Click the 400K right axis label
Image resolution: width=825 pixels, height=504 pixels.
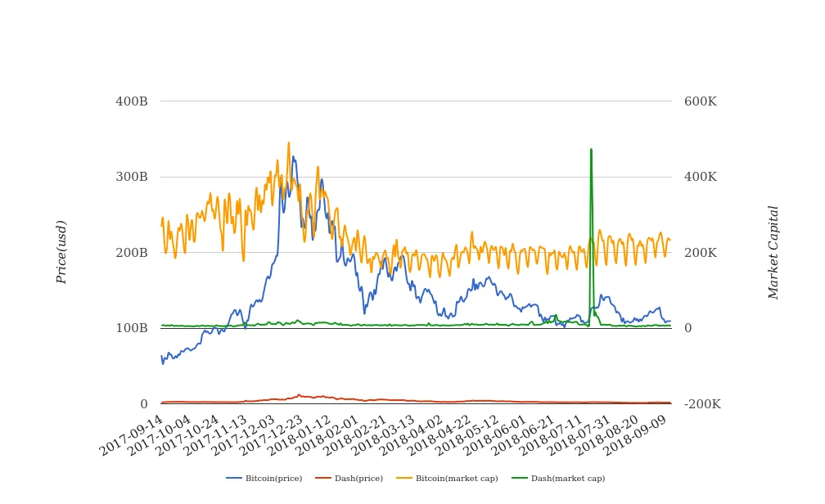(701, 177)
